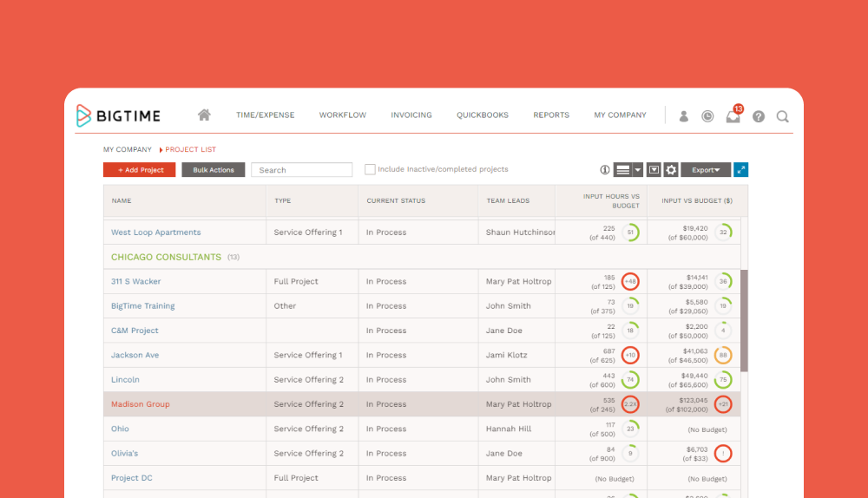The image size is (868, 498).
Task: Sort by INPUT VS BUDGET ($) header
Action: click(x=697, y=201)
